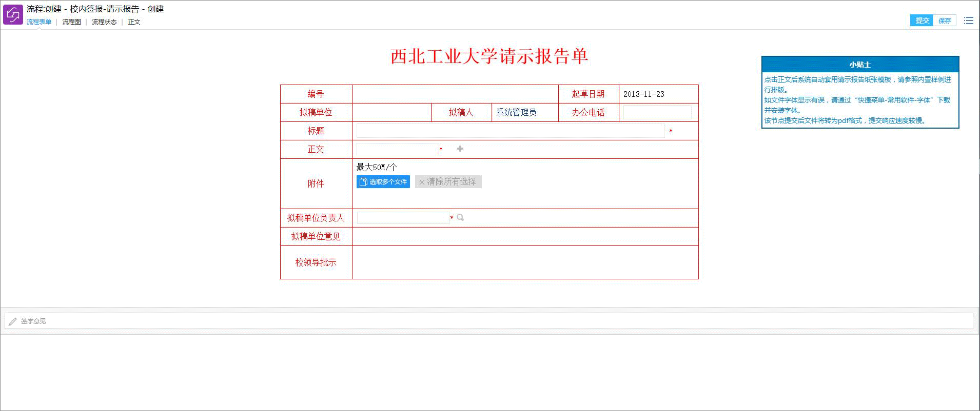Screen dimensions: 980x411
Task: Click the purple workflow logo icon
Action: coord(13,14)
